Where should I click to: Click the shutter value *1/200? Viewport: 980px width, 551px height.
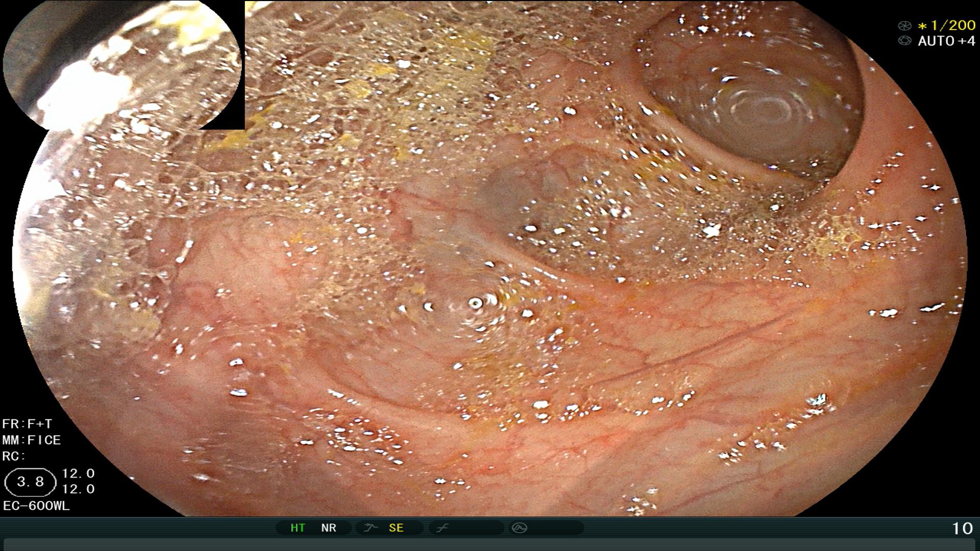coord(946,26)
